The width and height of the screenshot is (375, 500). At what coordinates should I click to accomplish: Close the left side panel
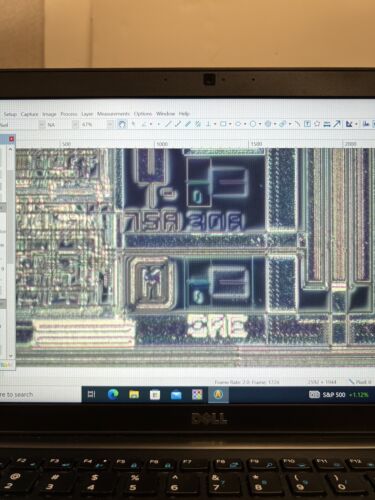[11, 139]
